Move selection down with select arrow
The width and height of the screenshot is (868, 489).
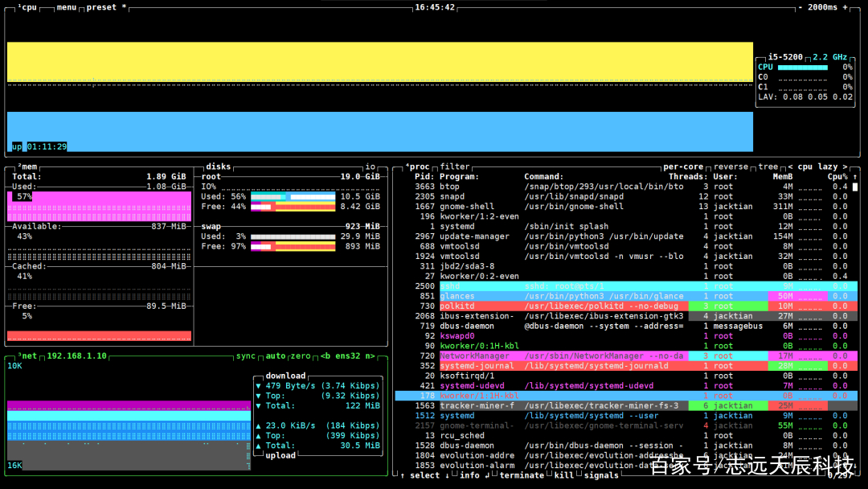[447, 475]
